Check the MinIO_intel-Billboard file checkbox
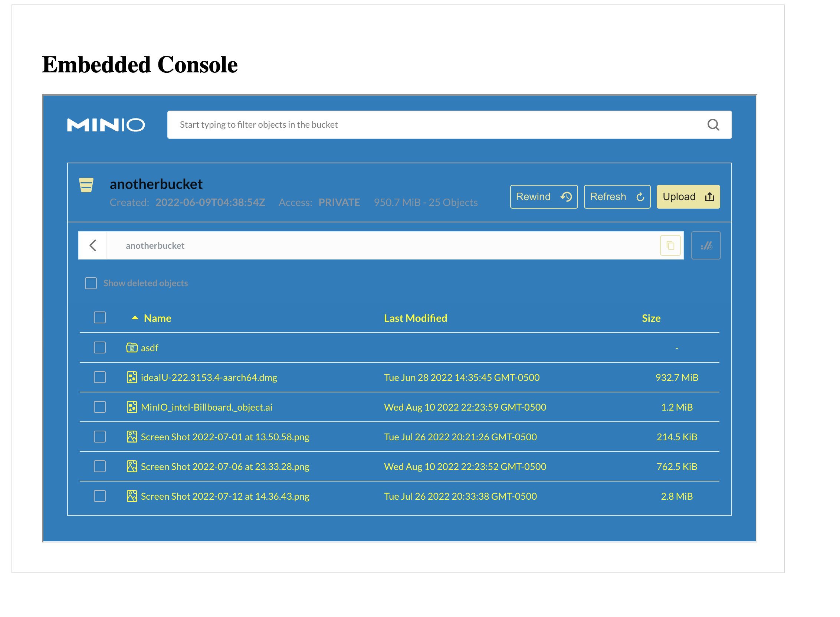Image resolution: width=840 pixels, height=617 pixels. (x=100, y=407)
